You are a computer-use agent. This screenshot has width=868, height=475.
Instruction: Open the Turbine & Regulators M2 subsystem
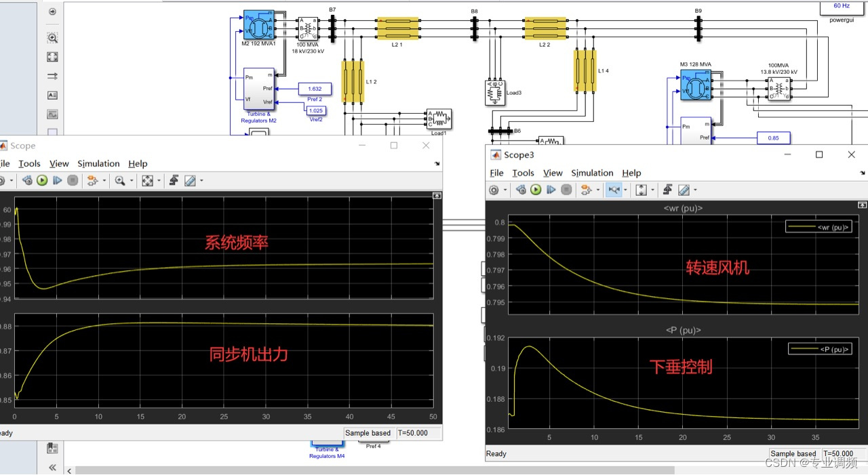pyautogui.click(x=260, y=88)
